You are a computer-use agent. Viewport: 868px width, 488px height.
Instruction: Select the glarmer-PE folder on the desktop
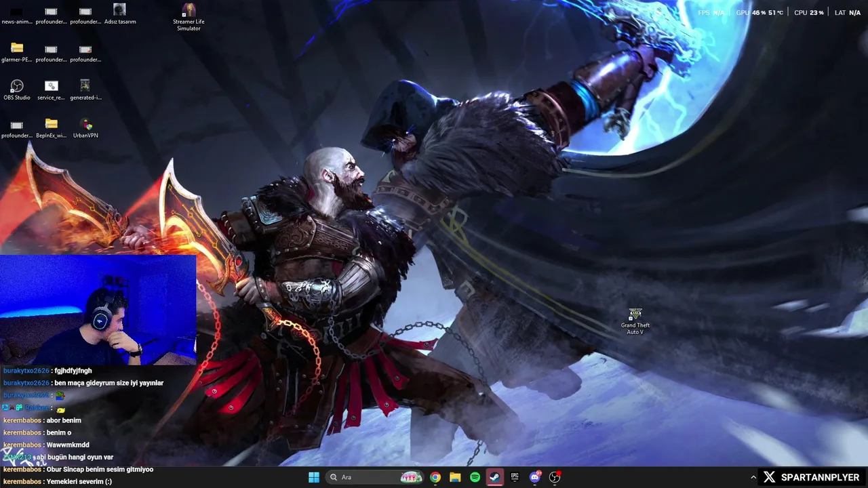(x=17, y=52)
